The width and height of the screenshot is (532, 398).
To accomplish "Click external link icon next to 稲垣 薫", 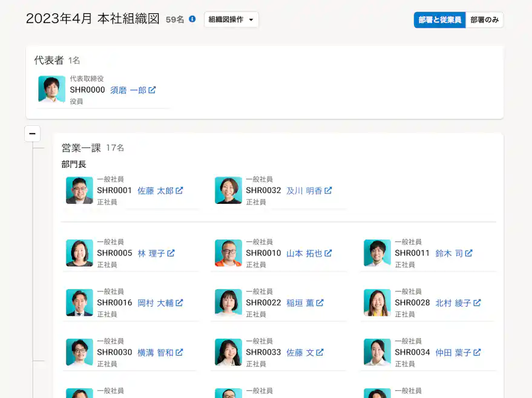I will [x=320, y=303].
